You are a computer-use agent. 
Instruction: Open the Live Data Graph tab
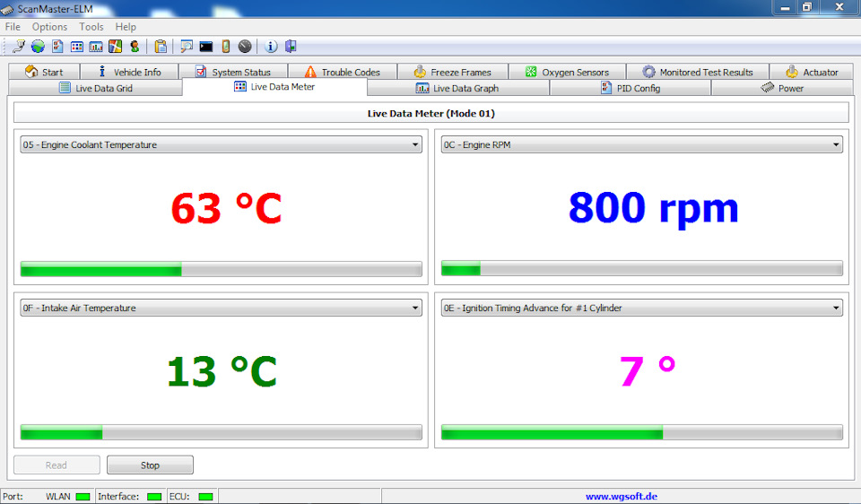coord(457,88)
